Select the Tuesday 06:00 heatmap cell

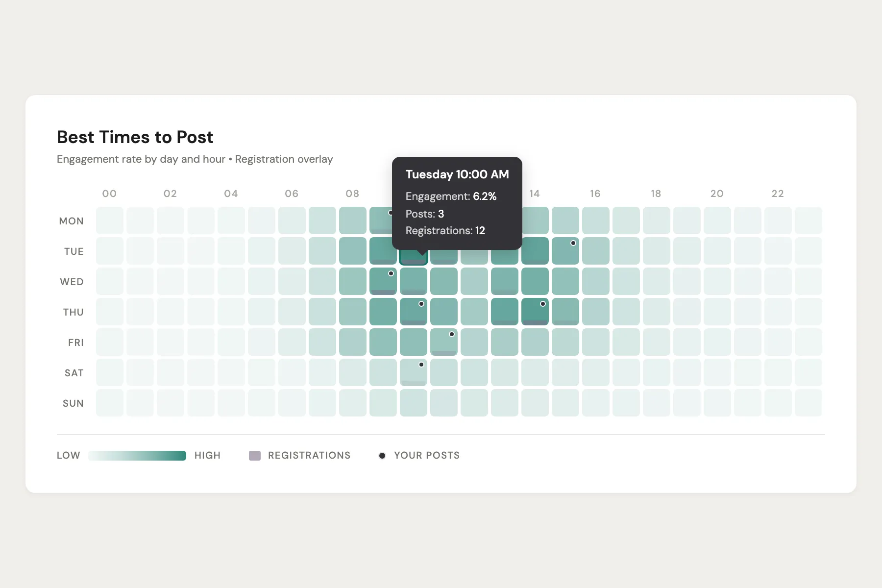(292, 251)
